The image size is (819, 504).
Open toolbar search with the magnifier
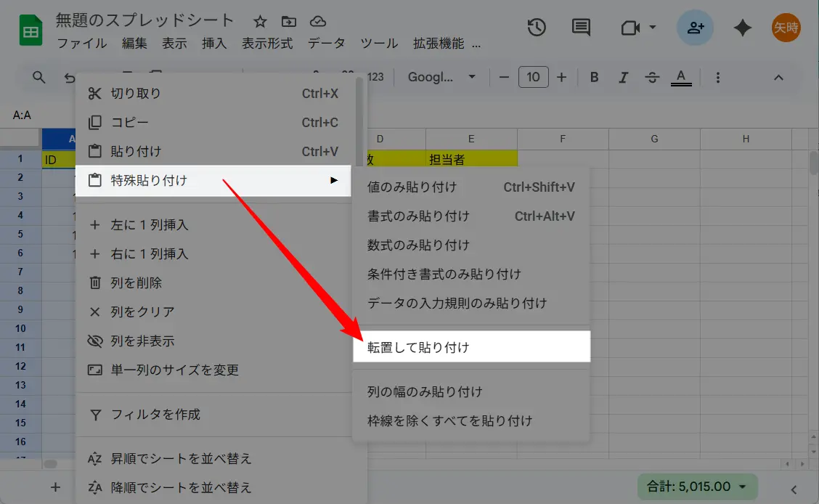click(x=38, y=77)
